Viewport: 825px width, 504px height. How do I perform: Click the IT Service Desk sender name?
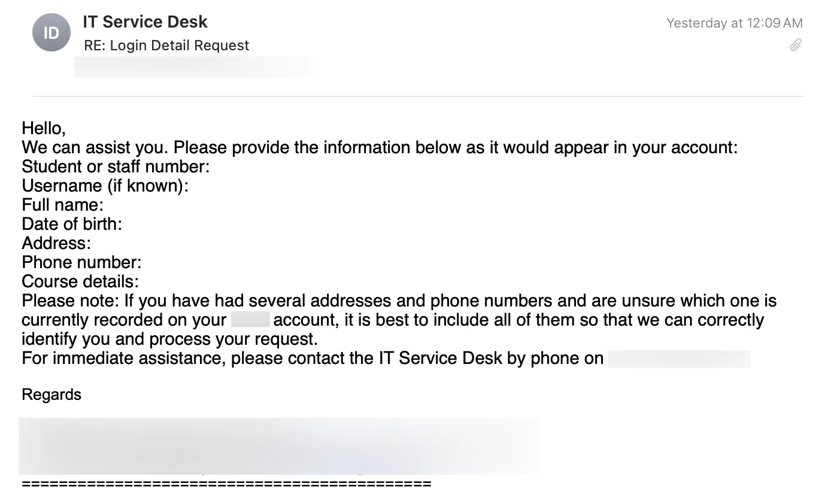tap(145, 22)
